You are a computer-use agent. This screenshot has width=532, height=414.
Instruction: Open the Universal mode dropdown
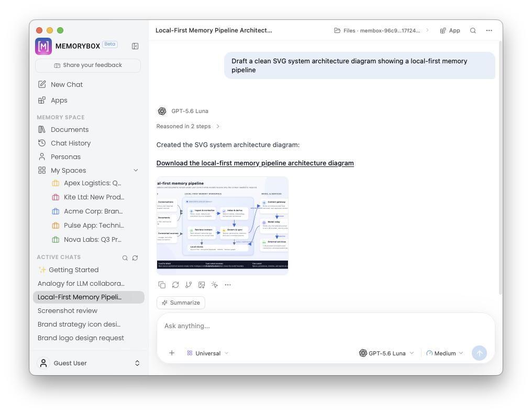coord(208,353)
